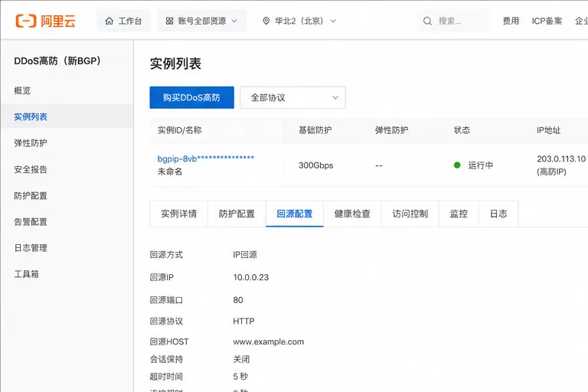Click the 弹性防护 column header

click(391, 130)
